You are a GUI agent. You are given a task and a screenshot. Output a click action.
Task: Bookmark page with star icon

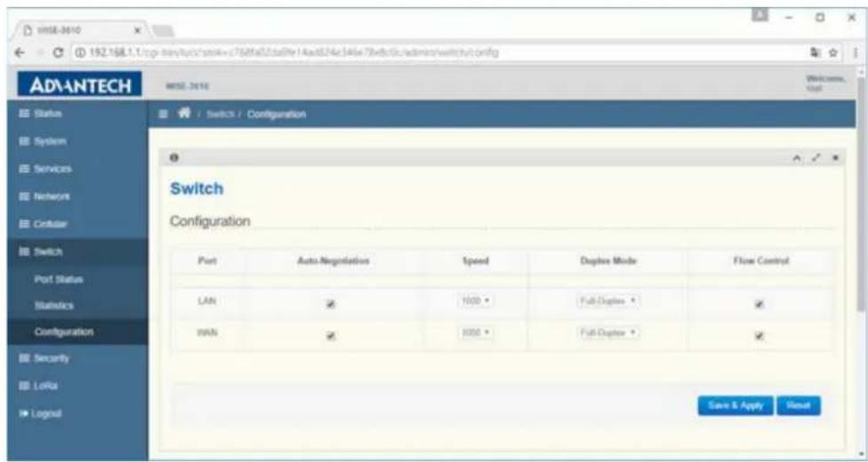pos(832,53)
